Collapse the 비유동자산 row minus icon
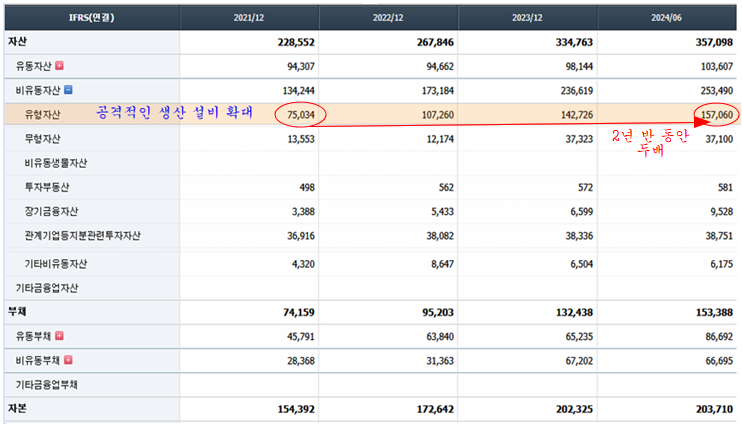The image size is (742, 424). pos(69,89)
